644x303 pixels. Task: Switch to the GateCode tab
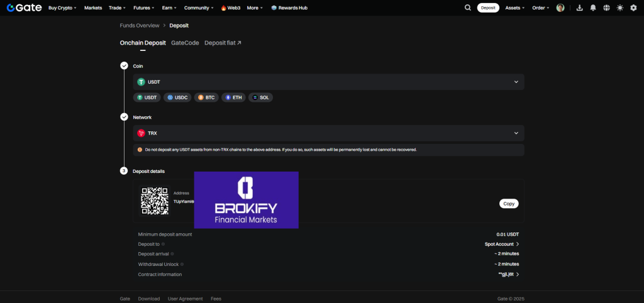pos(185,43)
